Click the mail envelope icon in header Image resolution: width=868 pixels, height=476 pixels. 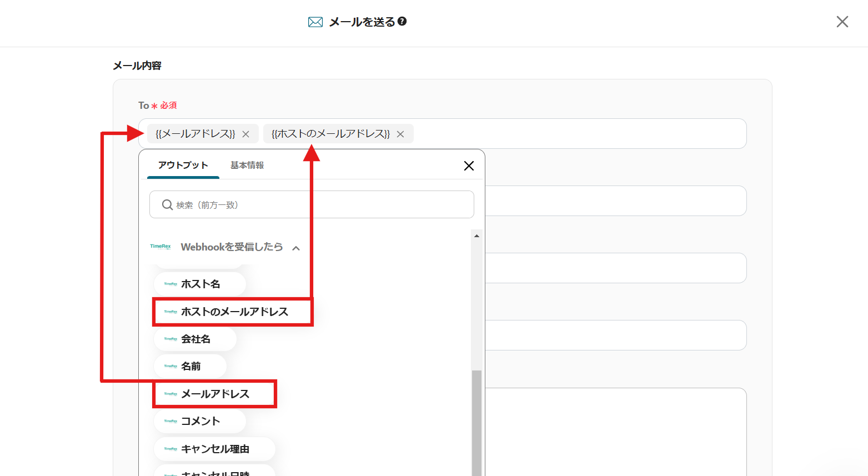315,22
